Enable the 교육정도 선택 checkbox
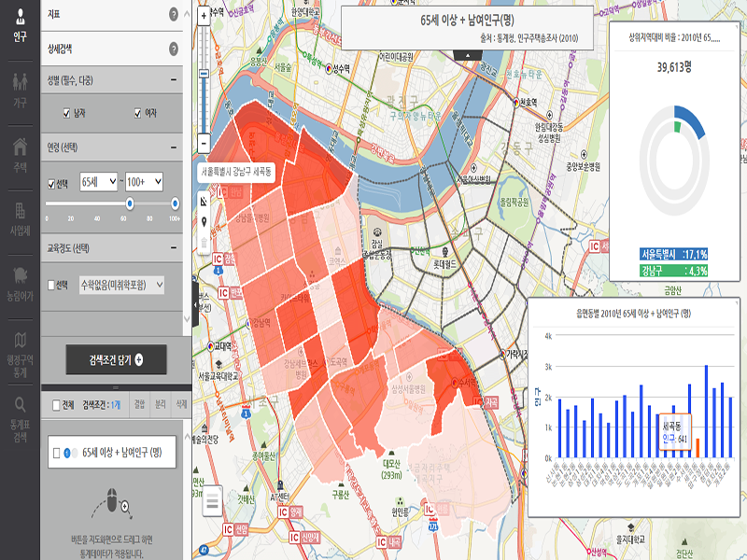The width and height of the screenshot is (747, 560). [x=52, y=285]
